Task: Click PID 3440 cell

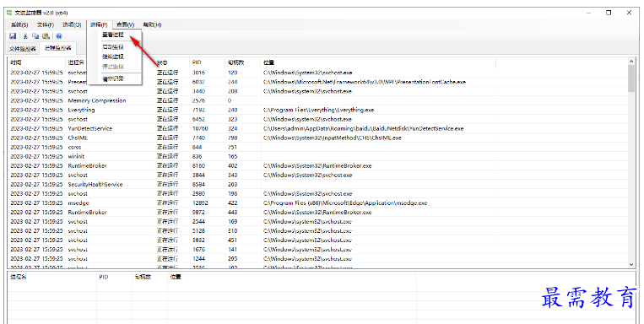Action: point(199,91)
